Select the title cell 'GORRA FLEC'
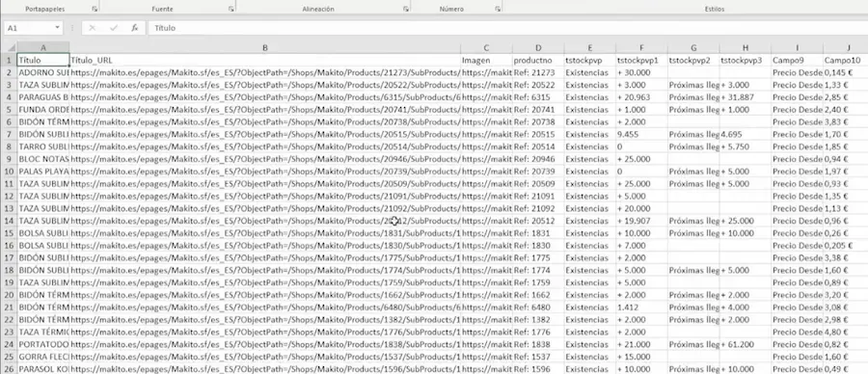The width and height of the screenshot is (868, 374). click(43, 357)
